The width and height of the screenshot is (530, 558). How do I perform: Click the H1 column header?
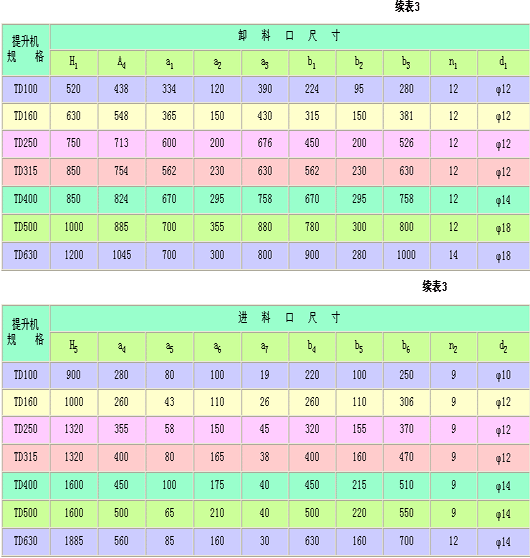click(74, 63)
